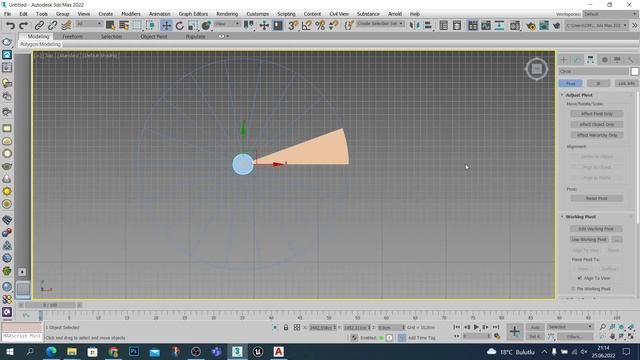Jump to the timeline start frame
This screenshot has width=640, height=360.
(x=457, y=327)
